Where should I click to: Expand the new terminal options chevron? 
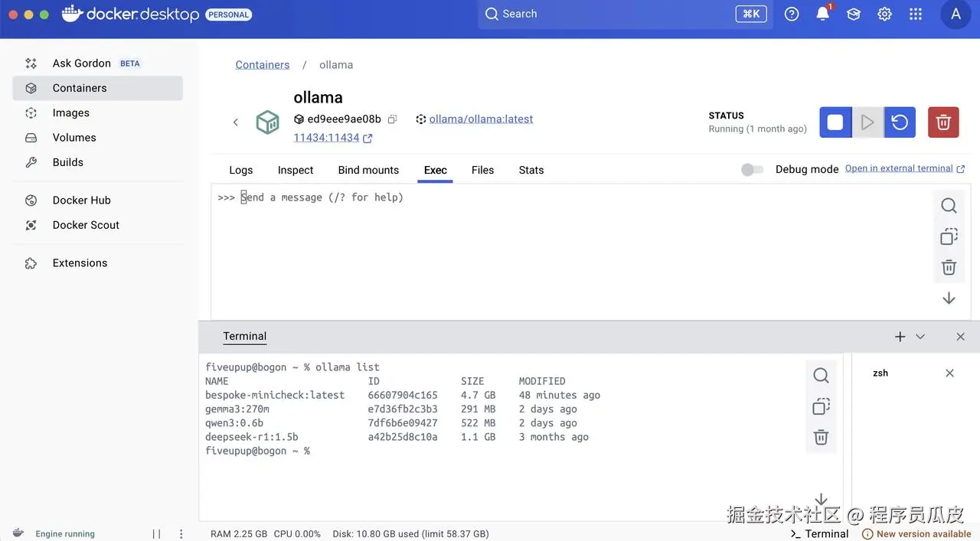[x=920, y=337]
